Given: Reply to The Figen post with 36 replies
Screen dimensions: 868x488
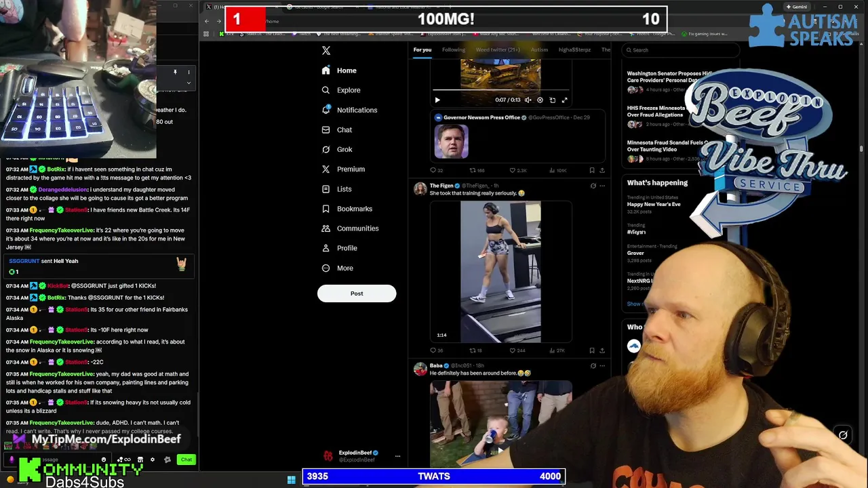Looking at the screenshot, I should pos(436,350).
